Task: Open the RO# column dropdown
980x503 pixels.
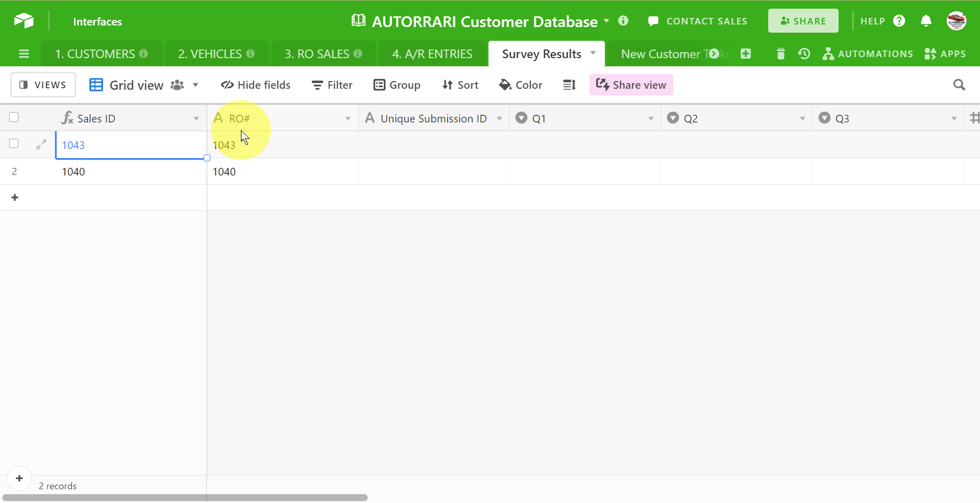Action: [348, 118]
